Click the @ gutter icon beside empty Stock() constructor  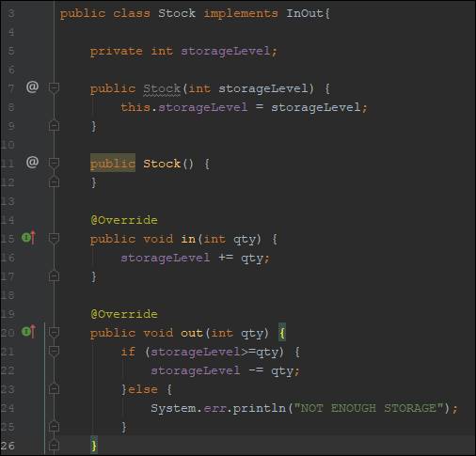[x=32, y=162]
